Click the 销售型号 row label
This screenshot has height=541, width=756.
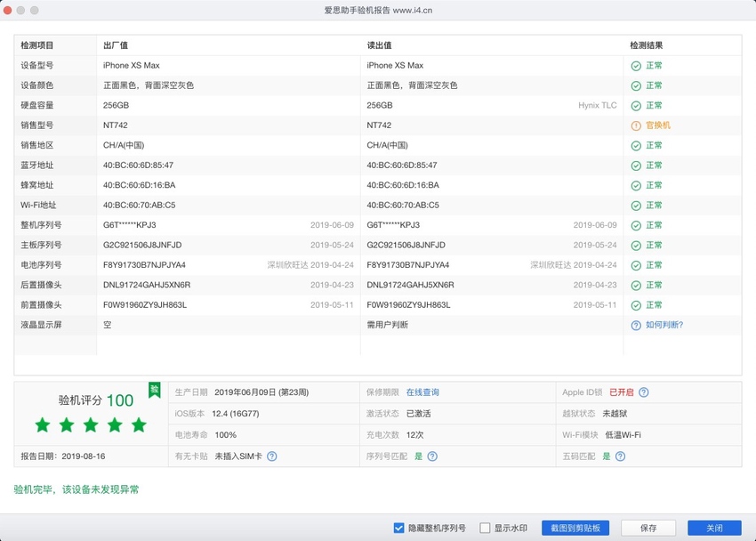(x=37, y=125)
